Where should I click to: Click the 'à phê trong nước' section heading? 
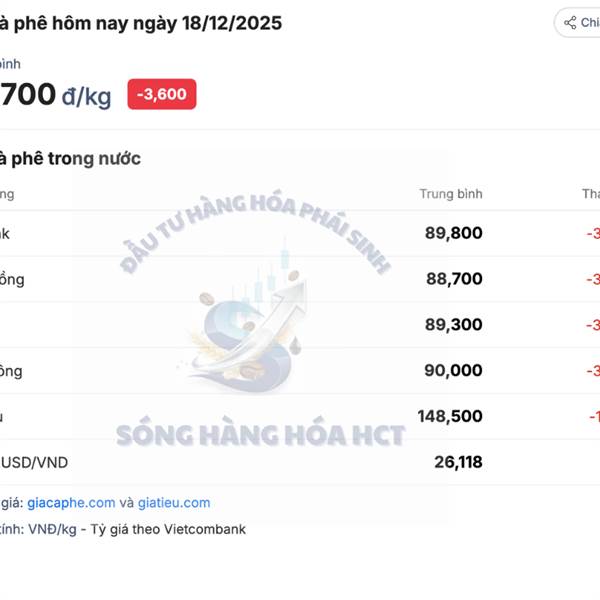70,158
